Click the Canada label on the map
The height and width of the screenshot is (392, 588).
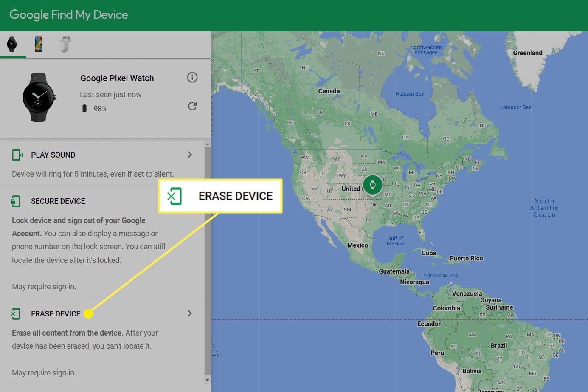tap(329, 91)
